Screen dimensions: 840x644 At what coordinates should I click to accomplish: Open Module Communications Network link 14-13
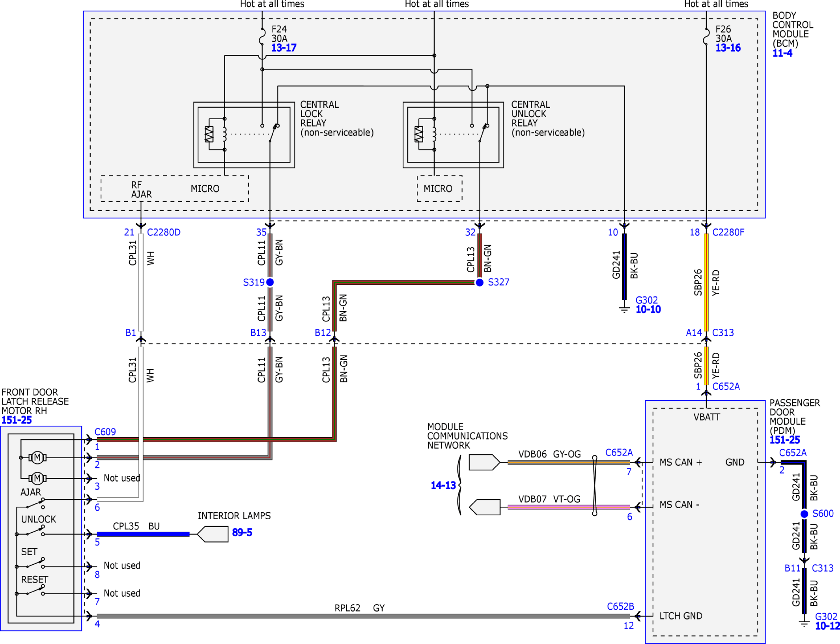443,485
